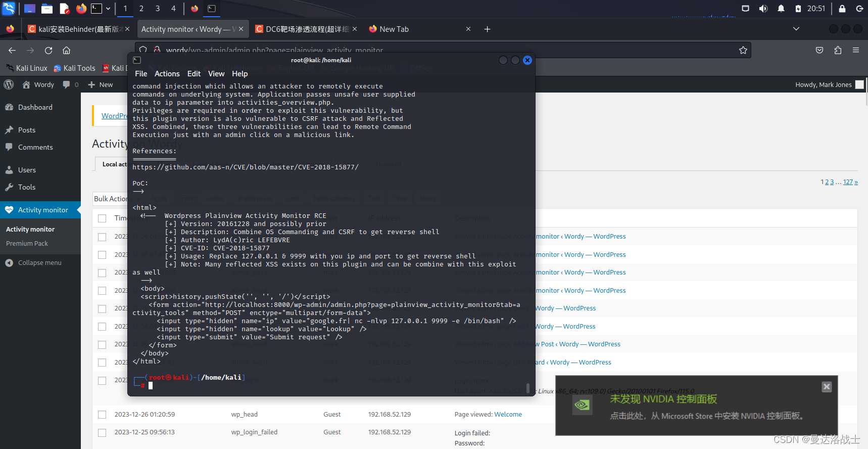
Task: Tick the checkbox for 2023-12-26 01:20:59 row
Action: (x=102, y=415)
